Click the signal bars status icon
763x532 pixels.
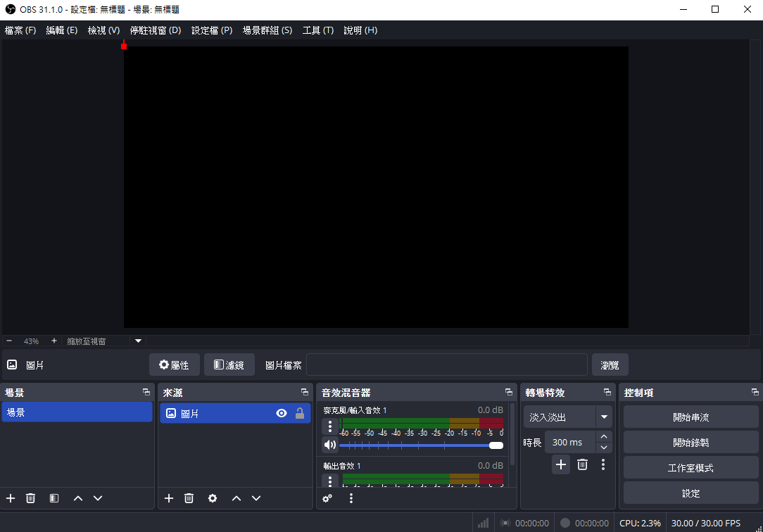coord(483,524)
